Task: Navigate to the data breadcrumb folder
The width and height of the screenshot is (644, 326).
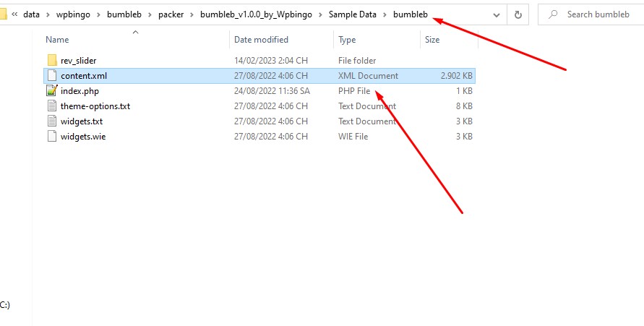Action: [x=32, y=14]
